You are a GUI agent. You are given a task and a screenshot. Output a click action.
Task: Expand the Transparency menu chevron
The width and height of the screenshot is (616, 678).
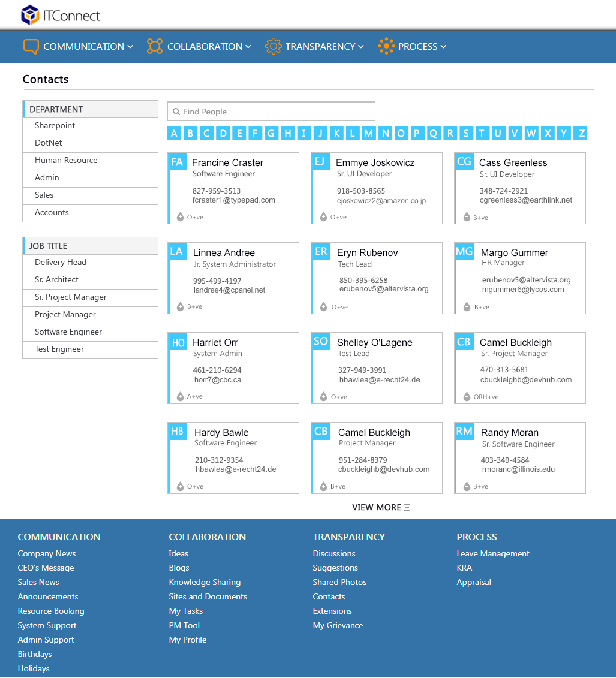(x=361, y=47)
